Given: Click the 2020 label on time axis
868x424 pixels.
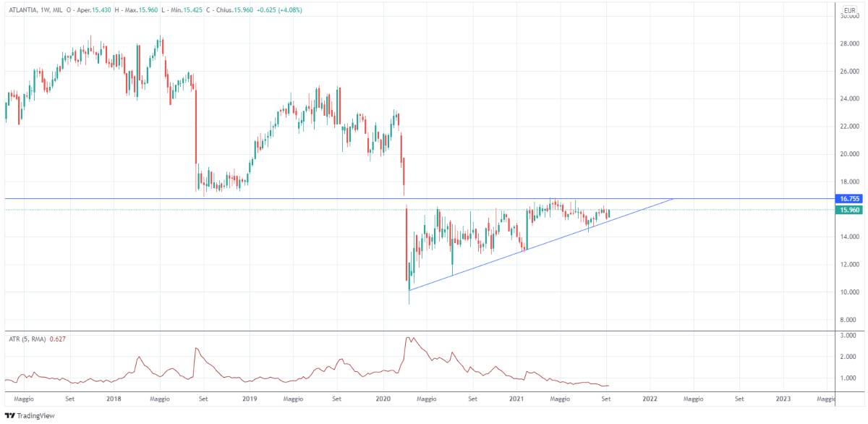Looking at the screenshot, I should [383, 399].
